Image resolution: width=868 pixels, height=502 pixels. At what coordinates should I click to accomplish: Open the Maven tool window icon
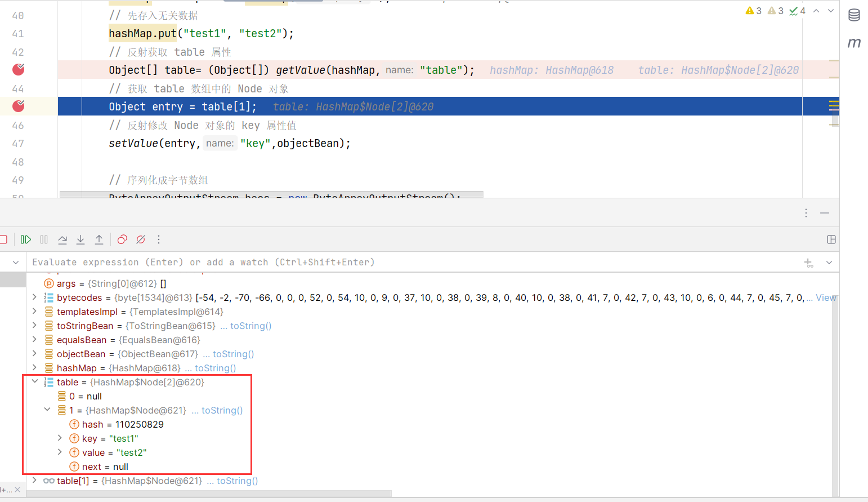(x=854, y=43)
